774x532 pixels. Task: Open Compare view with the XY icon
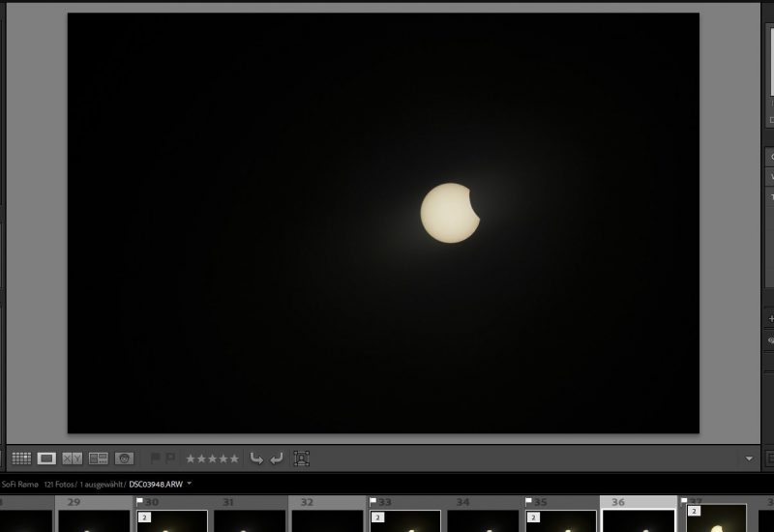[x=73, y=458]
